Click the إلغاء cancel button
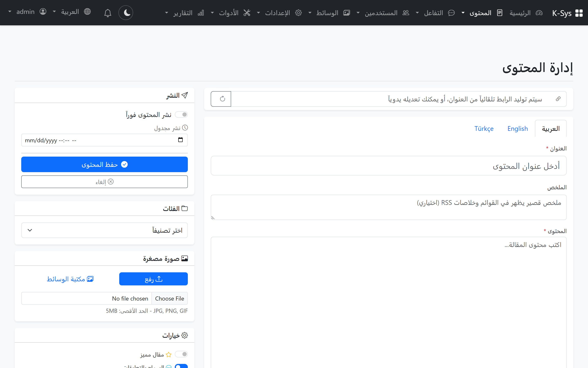 click(105, 182)
